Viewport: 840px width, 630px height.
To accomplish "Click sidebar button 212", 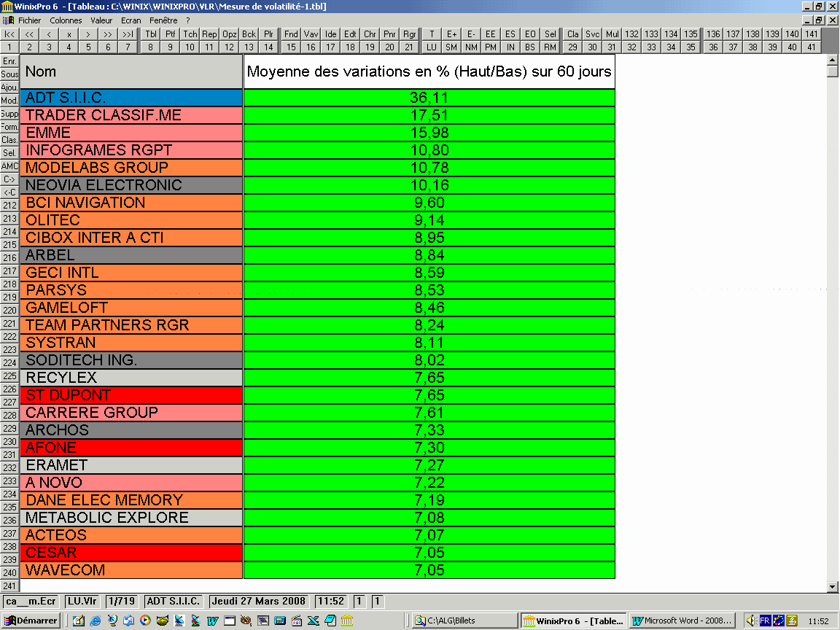I will (9, 205).
